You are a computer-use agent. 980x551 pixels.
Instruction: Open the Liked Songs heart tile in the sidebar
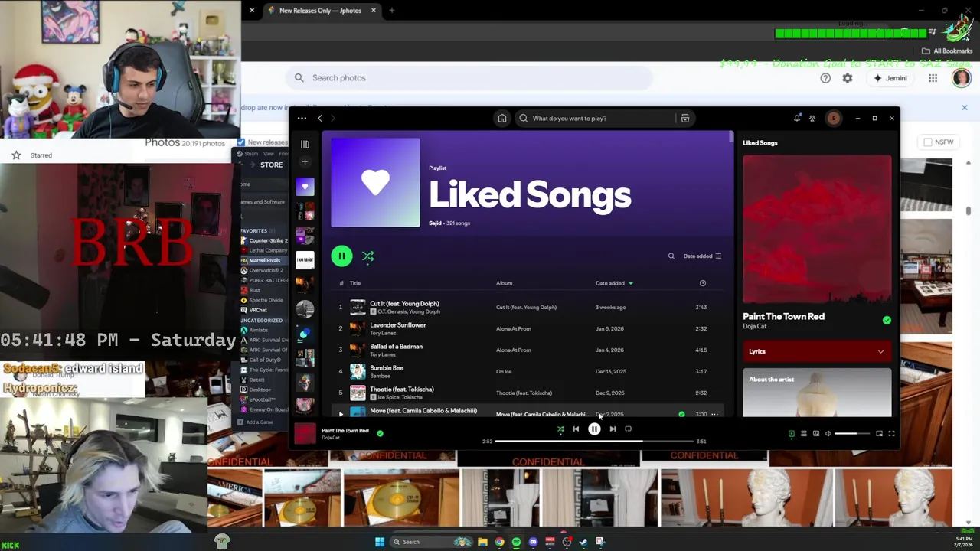pos(305,187)
